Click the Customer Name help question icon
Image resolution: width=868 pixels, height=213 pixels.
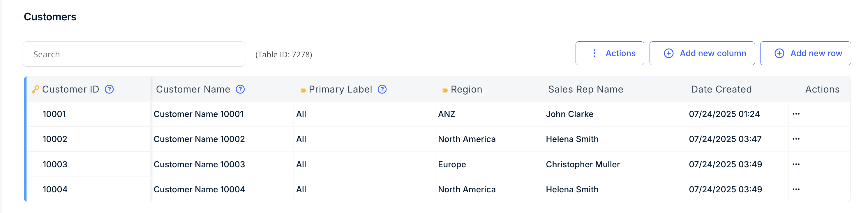point(240,89)
